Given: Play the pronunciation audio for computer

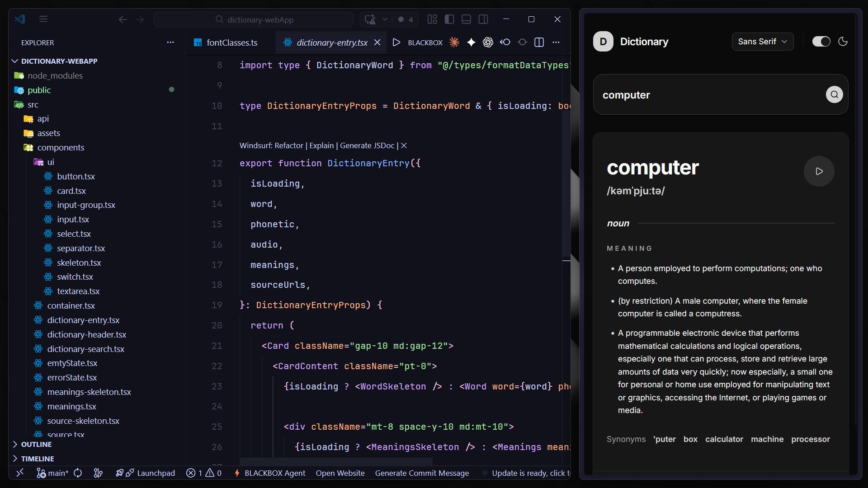Looking at the screenshot, I should (x=819, y=171).
